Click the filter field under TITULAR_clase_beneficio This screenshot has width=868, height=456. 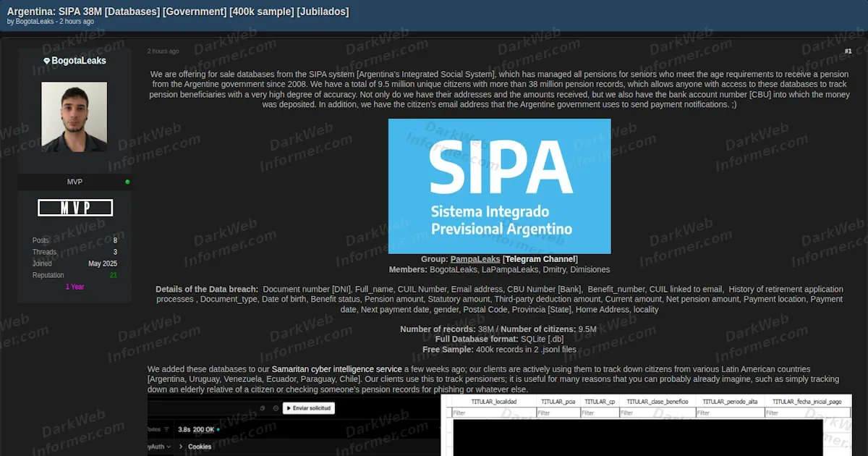[658, 413]
